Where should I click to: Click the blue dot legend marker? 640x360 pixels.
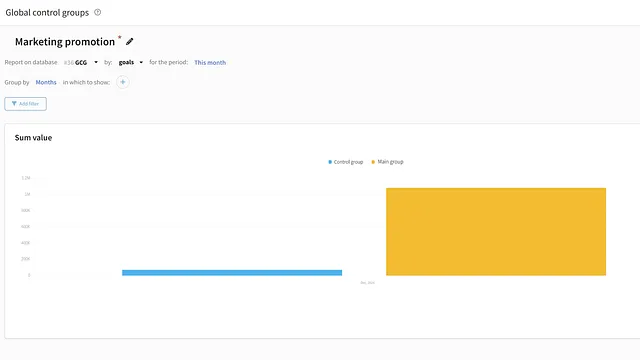pyautogui.click(x=330, y=162)
